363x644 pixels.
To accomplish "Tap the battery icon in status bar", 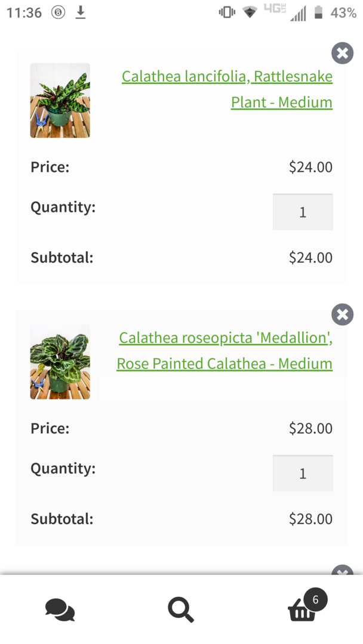I will [x=319, y=13].
